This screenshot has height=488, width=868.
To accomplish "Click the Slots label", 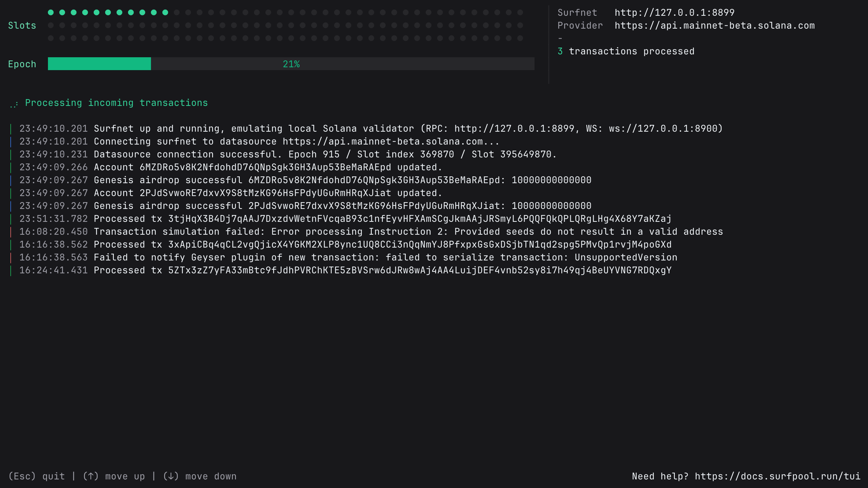I will (22, 25).
